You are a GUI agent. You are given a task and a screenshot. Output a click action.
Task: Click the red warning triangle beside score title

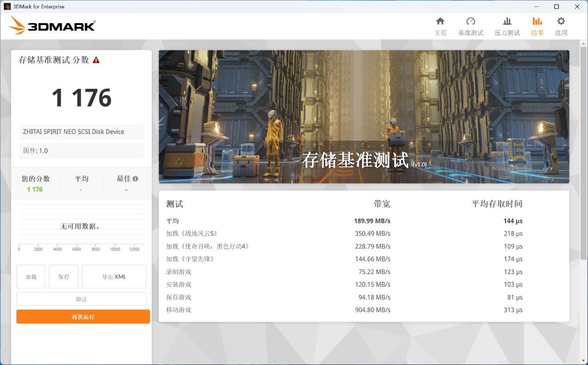96,60
